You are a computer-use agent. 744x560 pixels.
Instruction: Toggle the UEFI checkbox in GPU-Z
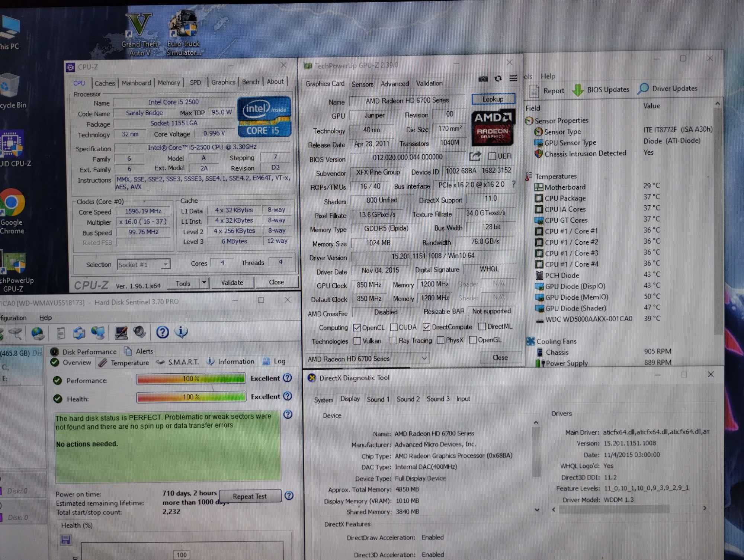coord(492,156)
